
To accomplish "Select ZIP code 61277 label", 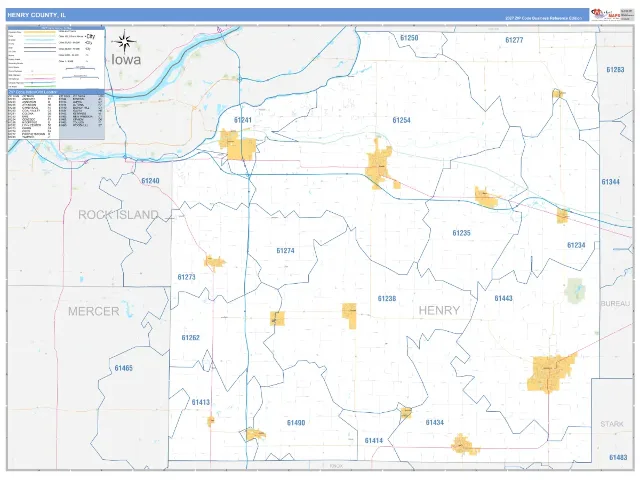I will click(514, 40).
